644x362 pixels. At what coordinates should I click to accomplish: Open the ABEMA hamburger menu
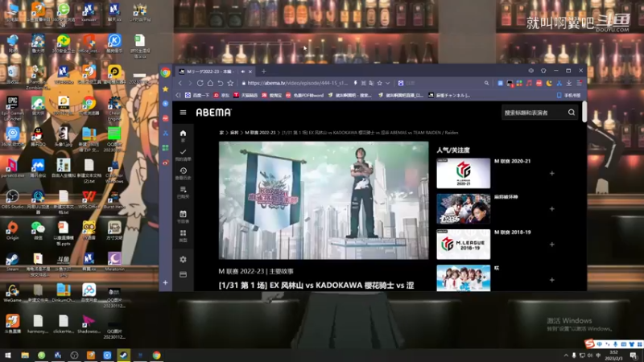(184, 113)
